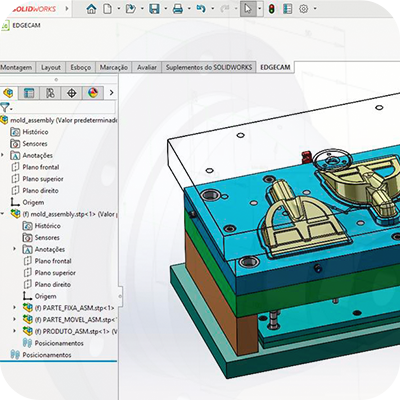Open dropdown arrow next to Print icon
This screenshot has width=400, height=400.
pyautogui.click(x=189, y=9)
